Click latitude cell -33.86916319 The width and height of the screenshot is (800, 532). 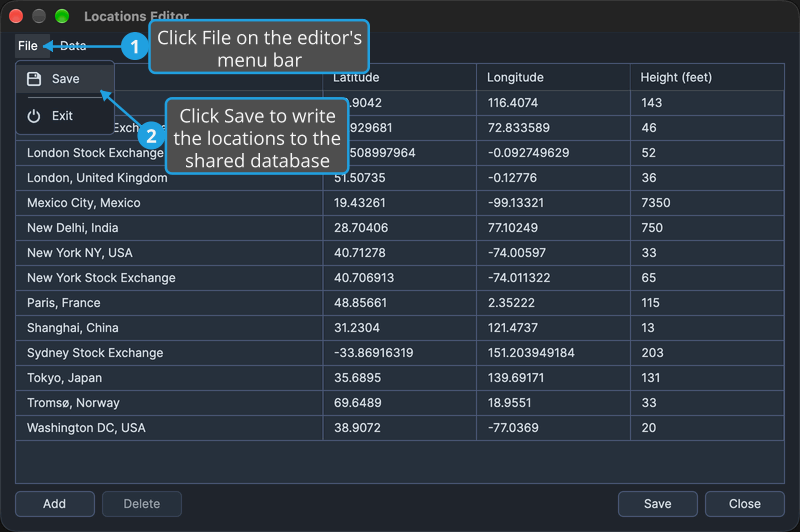[x=399, y=352]
